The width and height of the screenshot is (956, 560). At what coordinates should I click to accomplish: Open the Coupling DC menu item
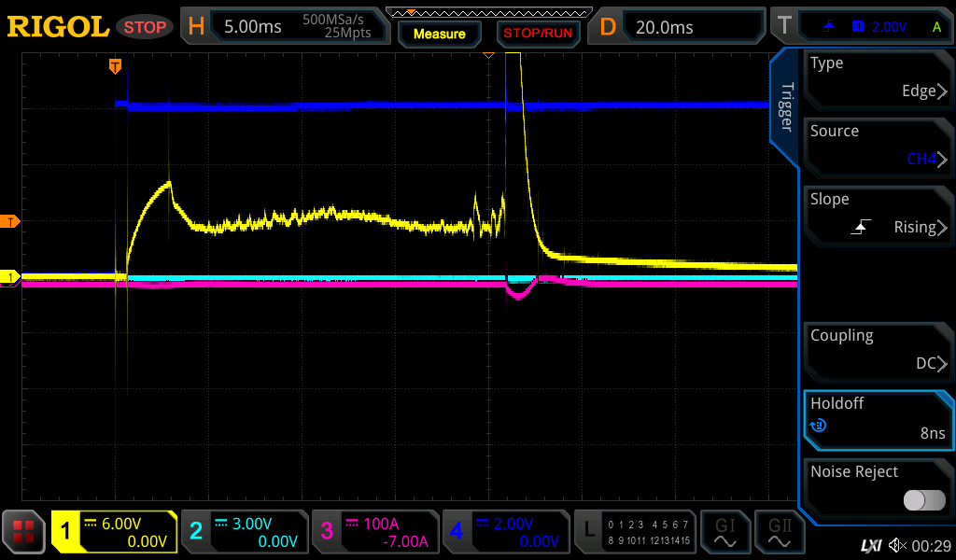pos(876,350)
